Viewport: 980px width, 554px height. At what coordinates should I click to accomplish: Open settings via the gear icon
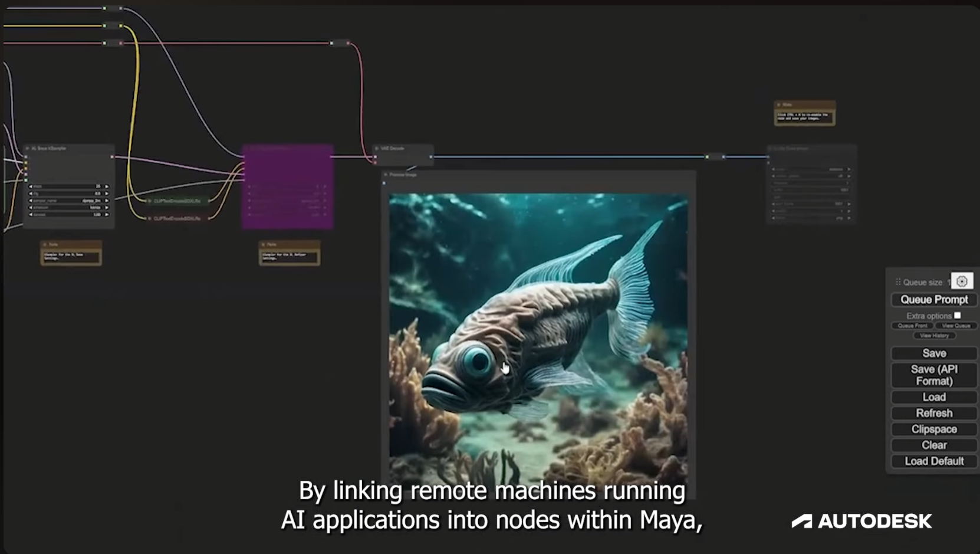(962, 281)
